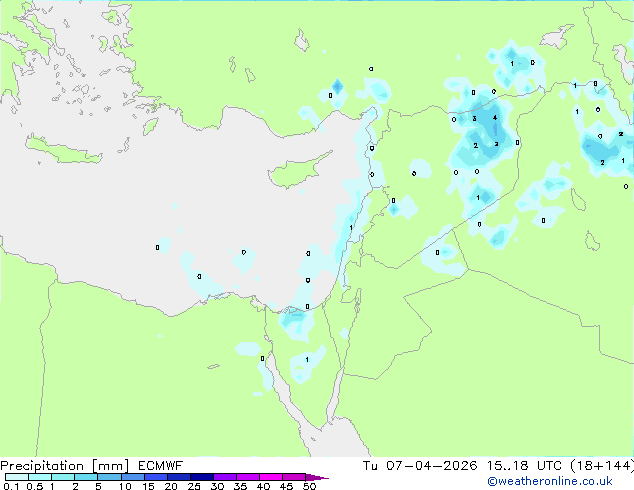Pick the 20–25 mm legend swatch
634x490 pixels.
point(178,477)
